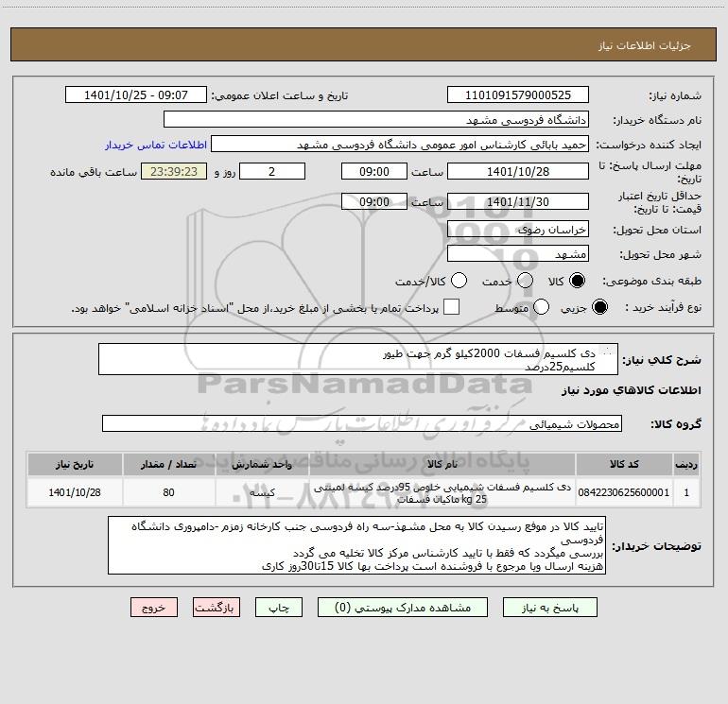Click the کد کالا column header
The width and height of the screenshot is (728, 704).
click(624, 465)
